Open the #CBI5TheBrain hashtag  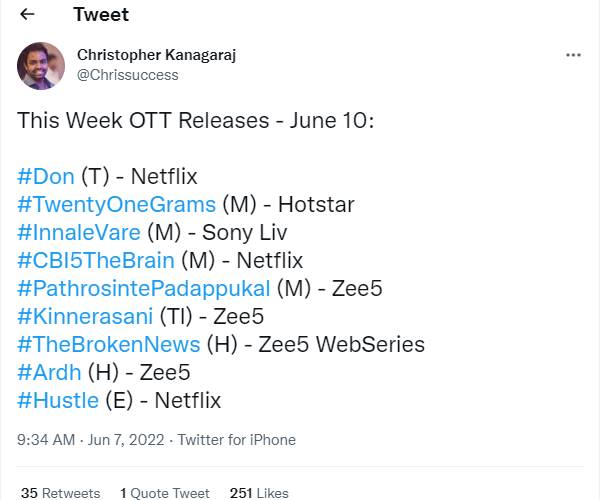(x=96, y=260)
